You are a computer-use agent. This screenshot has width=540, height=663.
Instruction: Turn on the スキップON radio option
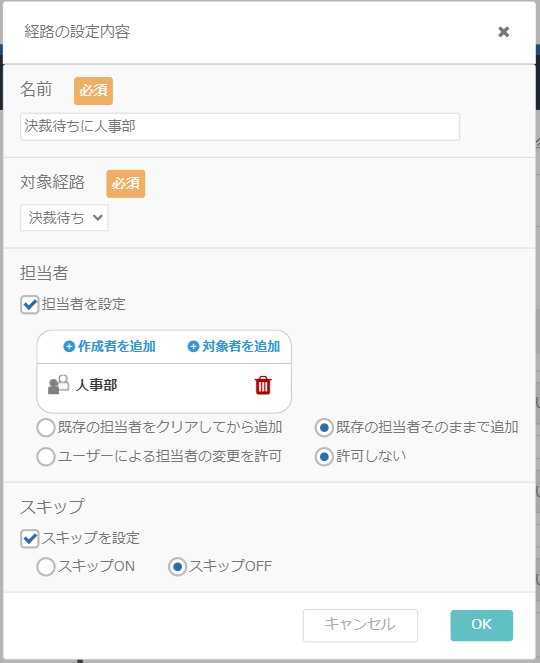46,567
